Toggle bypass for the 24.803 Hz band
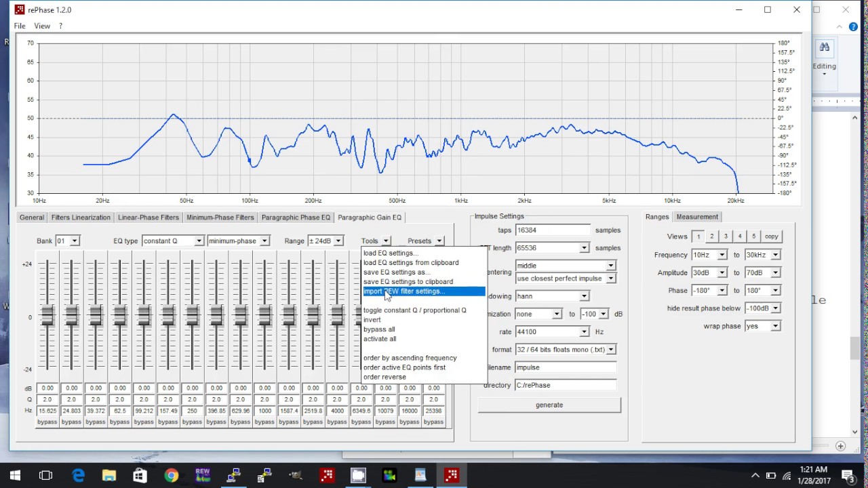 pyautogui.click(x=71, y=422)
